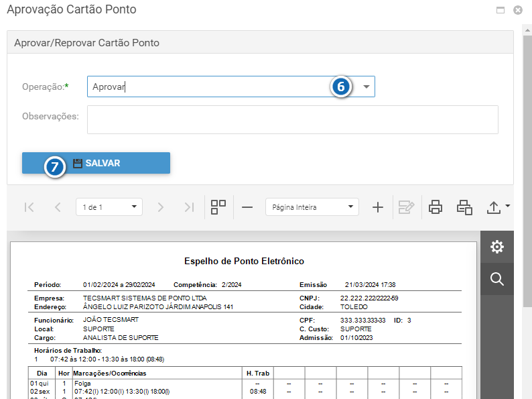Toggle multi-page thumbnail view icon
532x399 pixels.
pyautogui.click(x=218, y=207)
